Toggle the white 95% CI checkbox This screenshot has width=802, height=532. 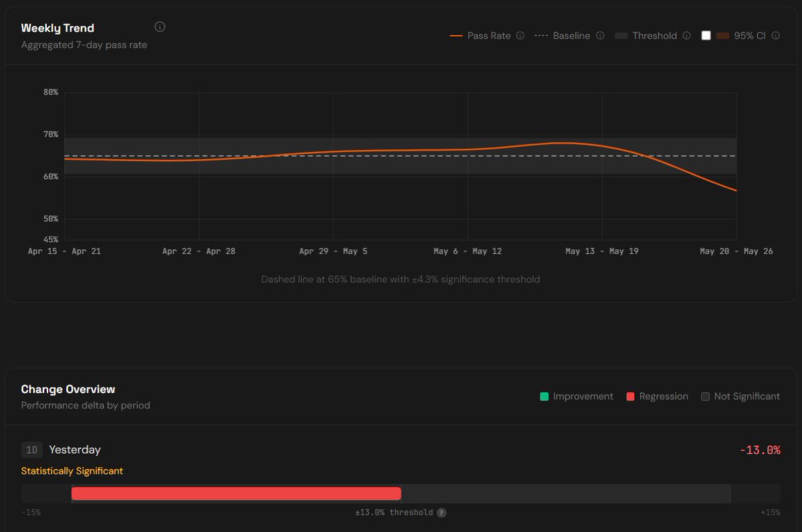click(706, 35)
